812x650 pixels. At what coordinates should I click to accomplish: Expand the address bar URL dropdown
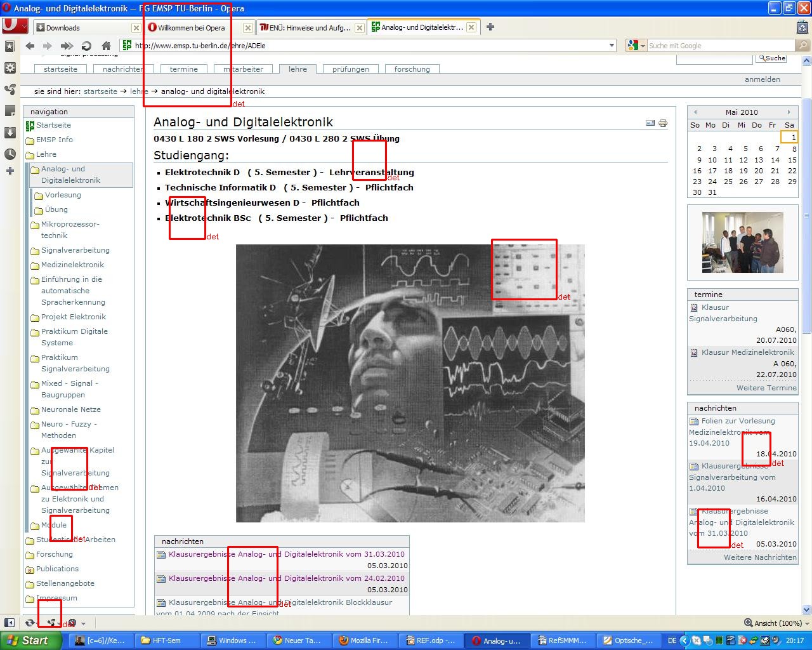pos(612,46)
